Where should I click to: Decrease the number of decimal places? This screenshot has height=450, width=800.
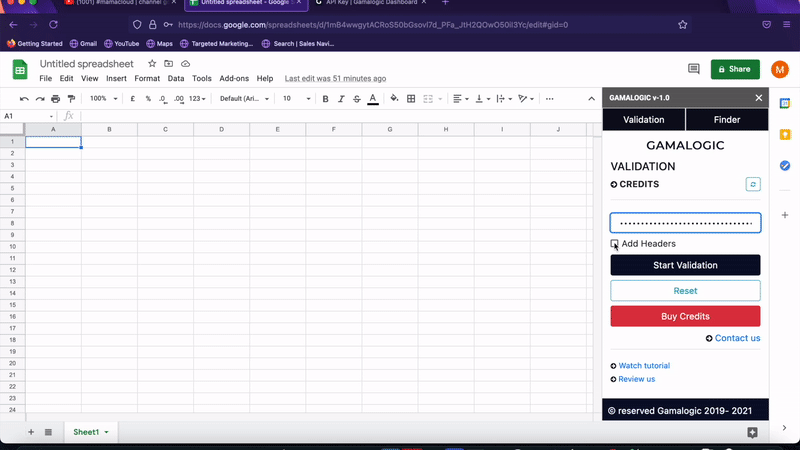coord(163,99)
